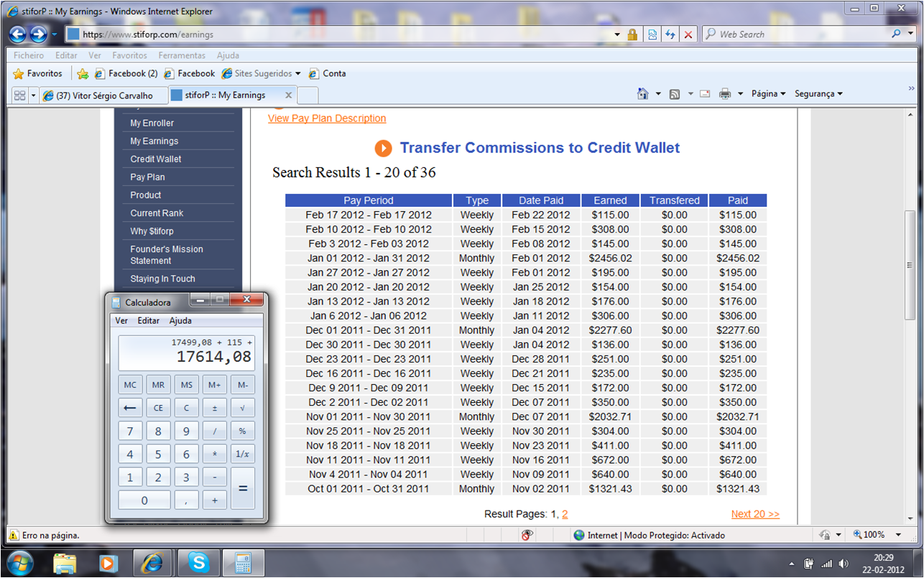Open the Ver menu in Calculadora
The image size is (924, 578).
coord(121,321)
